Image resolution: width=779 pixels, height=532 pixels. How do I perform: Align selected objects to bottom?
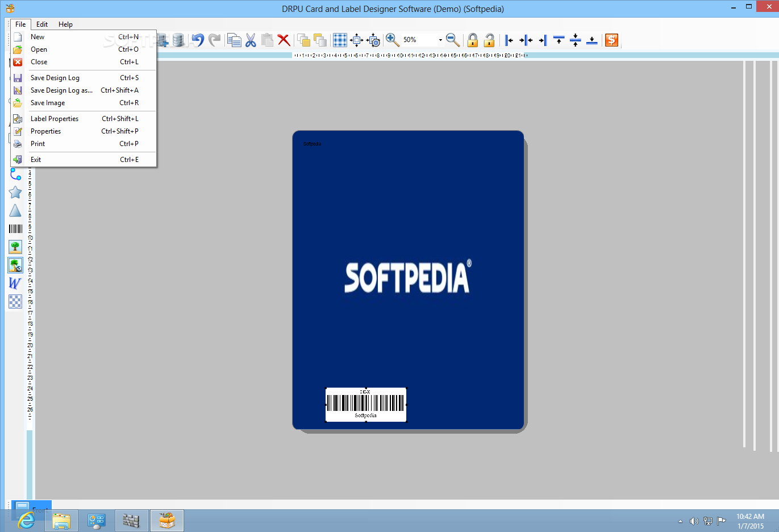592,40
